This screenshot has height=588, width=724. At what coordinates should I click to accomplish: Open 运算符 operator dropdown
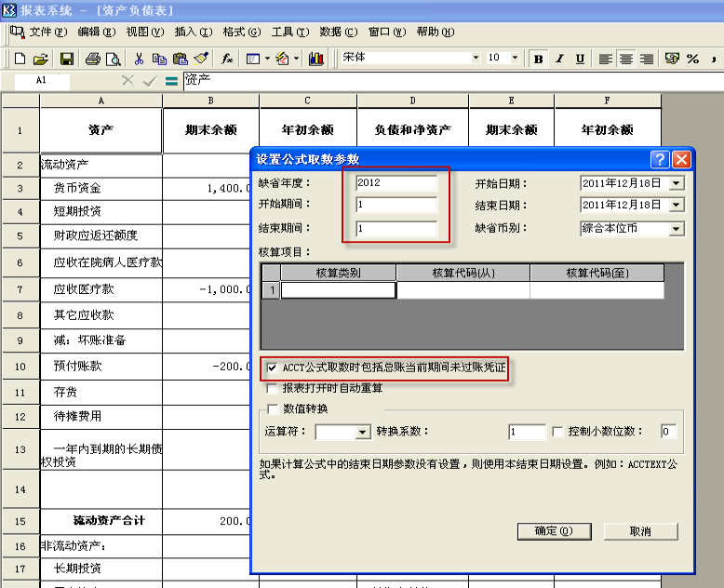coord(363,432)
